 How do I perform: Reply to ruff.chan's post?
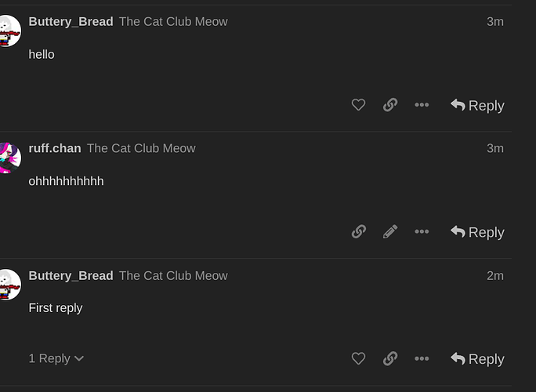point(477,232)
